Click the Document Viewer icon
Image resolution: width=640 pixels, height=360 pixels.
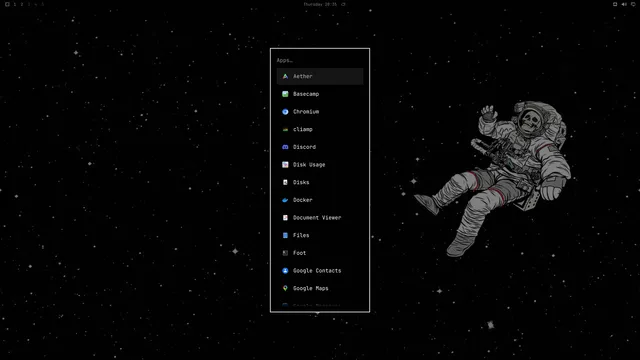[x=285, y=218]
